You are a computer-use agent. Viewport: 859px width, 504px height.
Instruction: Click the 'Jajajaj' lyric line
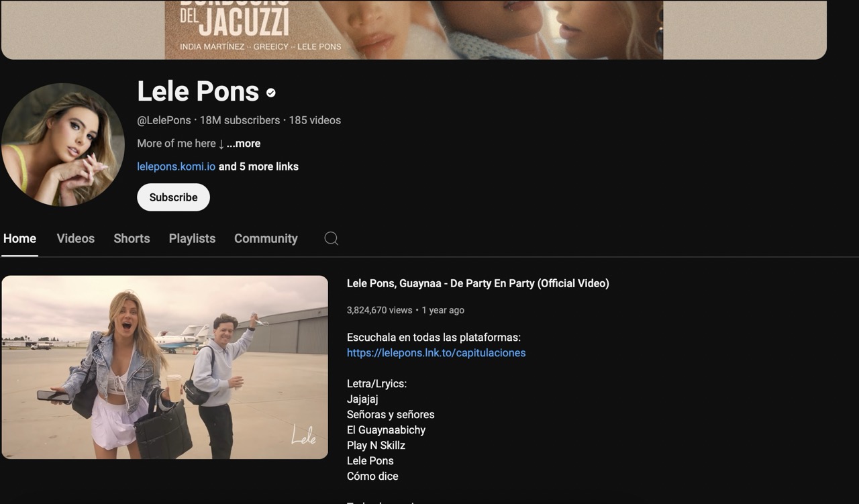tap(362, 399)
